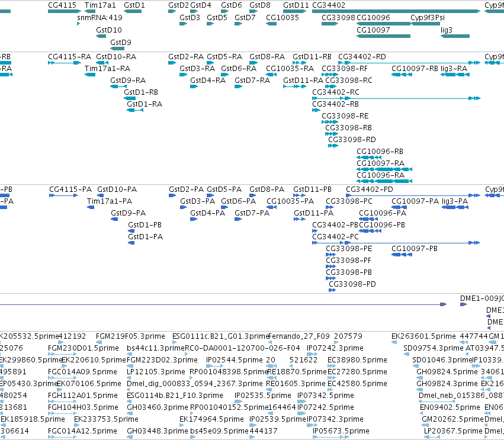Click the CG10097-RA transcript label
The height and width of the screenshot is (440, 504).
tap(380, 163)
